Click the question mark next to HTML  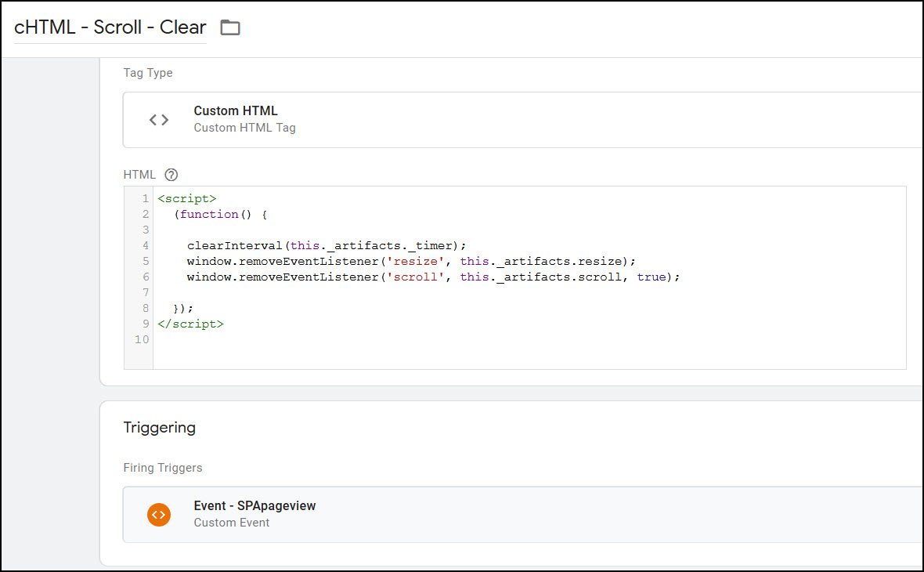click(x=171, y=175)
